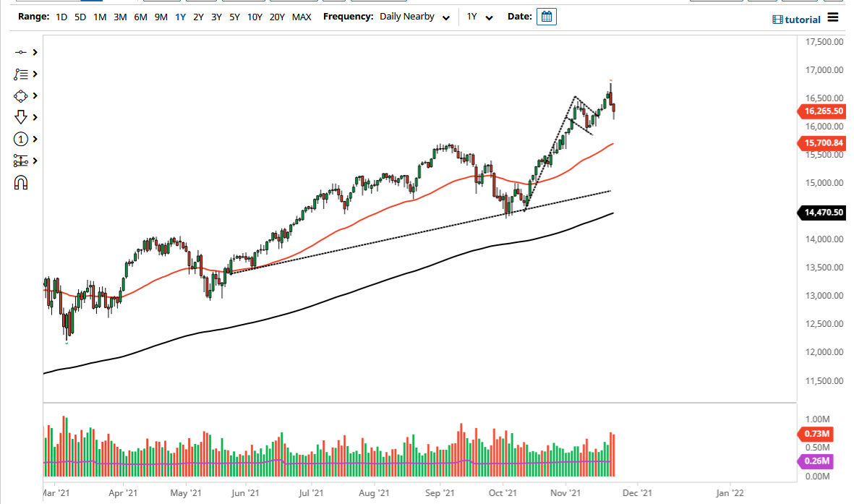Select the channel measurement tool
Viewport: 854px width, 504px height.
coord(20,161)
